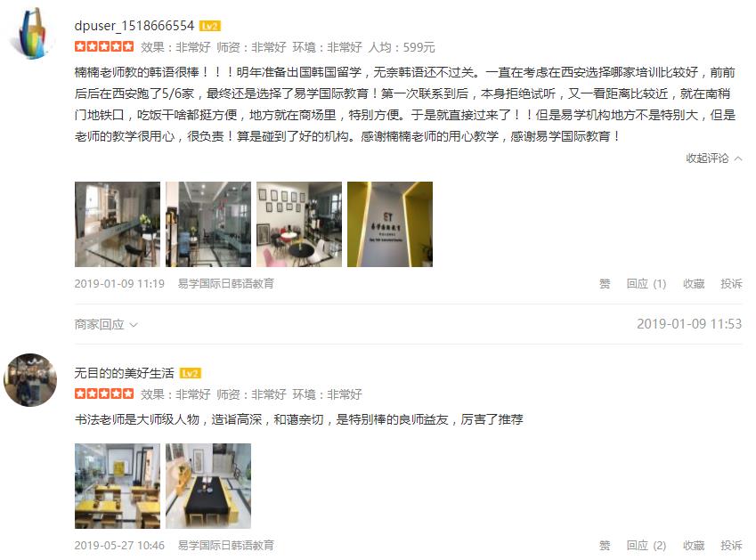
Task: Save the first review with 收藏
Action: pyautogui.click(x=694, y=283)
